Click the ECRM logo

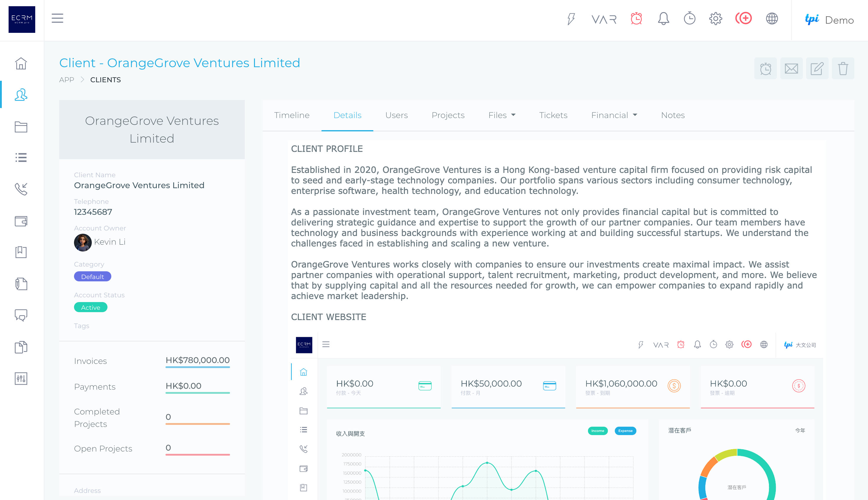(x=22, y=20)
